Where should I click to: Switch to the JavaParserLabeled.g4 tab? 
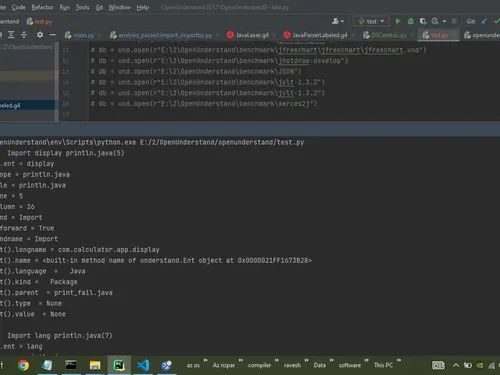click(x=315, y=35)
